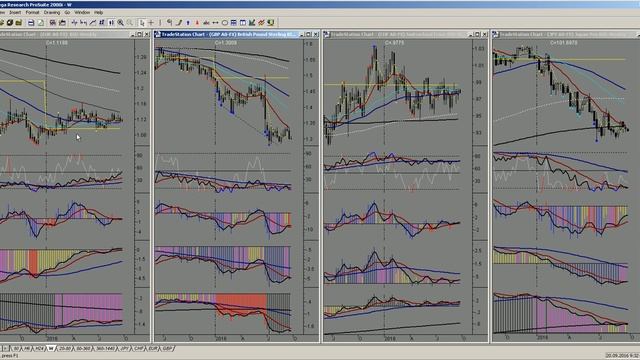
Task: Click the status bar date and time
Action: click(622, 356)
